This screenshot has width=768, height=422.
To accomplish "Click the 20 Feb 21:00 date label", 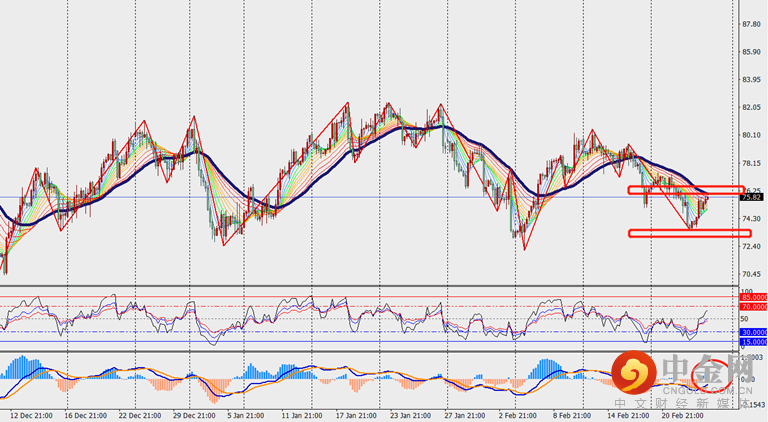I will click(x=684, y=412).
